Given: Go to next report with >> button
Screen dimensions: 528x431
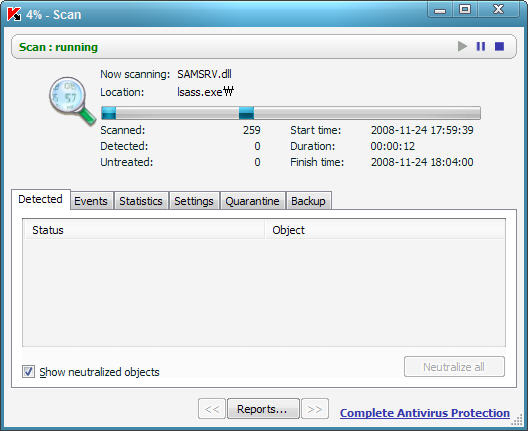Looking at the screenshot, I should click(315, 409).
